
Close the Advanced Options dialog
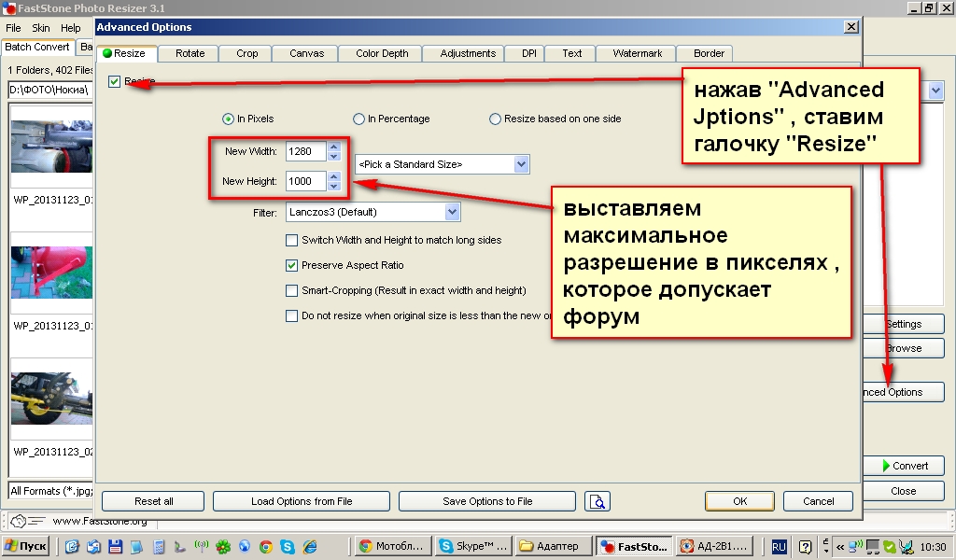(x=851, y=27)
